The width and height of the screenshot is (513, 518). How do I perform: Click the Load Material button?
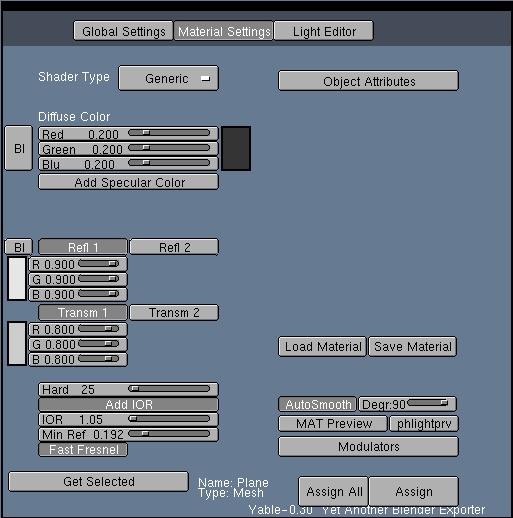click(x=322, y=347)
